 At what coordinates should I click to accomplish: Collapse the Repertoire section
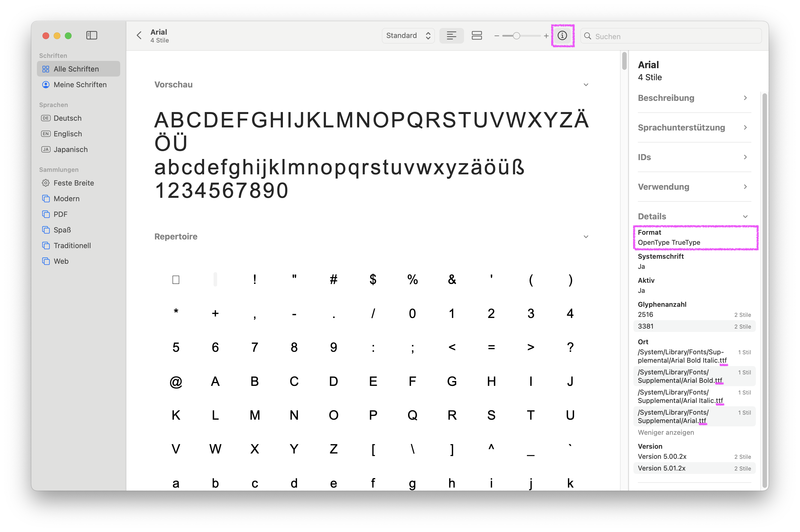tap(586, 237)
